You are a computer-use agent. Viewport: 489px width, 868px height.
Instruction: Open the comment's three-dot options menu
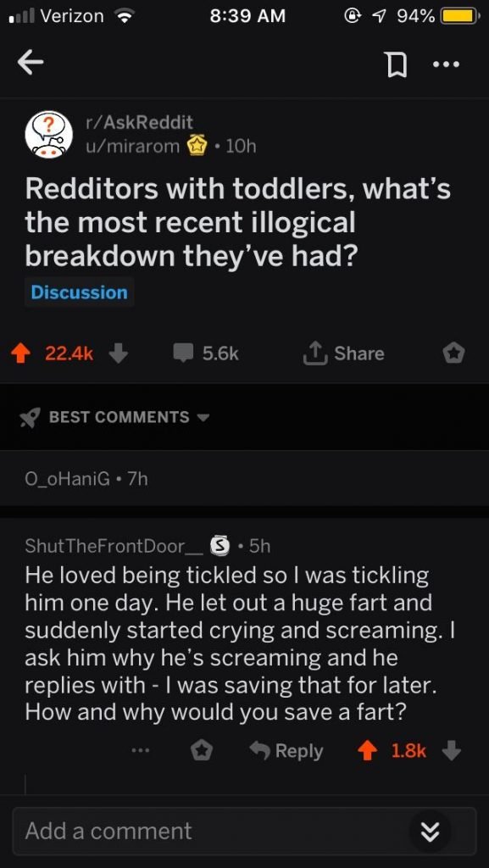point(141,751)
